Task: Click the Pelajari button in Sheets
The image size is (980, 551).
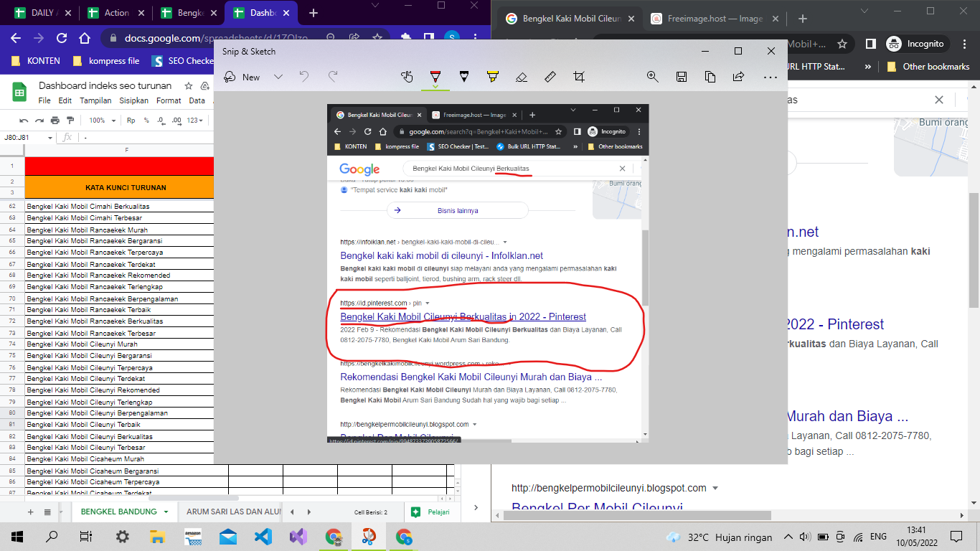Action: click(x=431, y=512)
